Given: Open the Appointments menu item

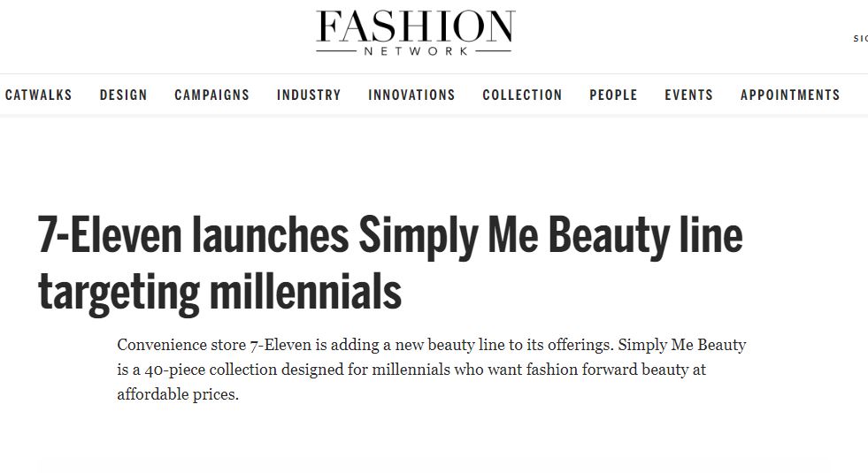Looking at the screenshot, I should click(x=790, y=95).
